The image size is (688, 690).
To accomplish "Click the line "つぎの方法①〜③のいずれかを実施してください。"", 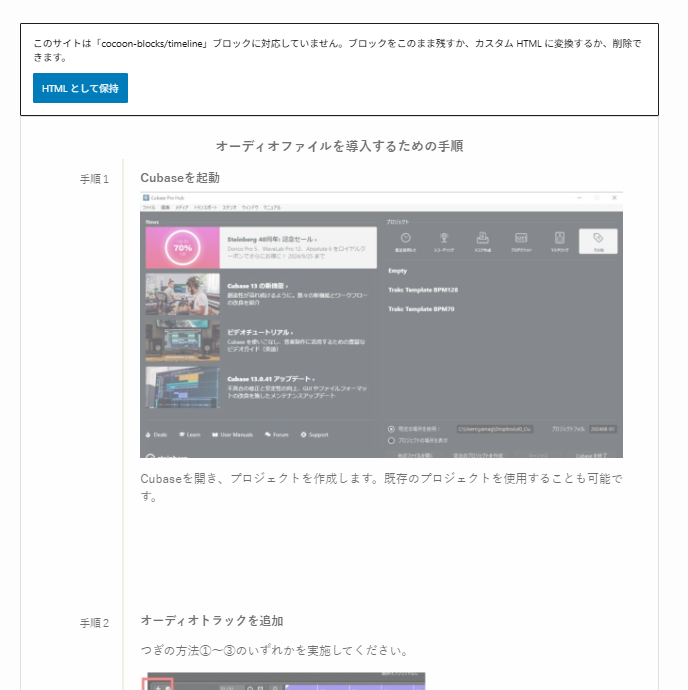I will [x=275, y=650].
